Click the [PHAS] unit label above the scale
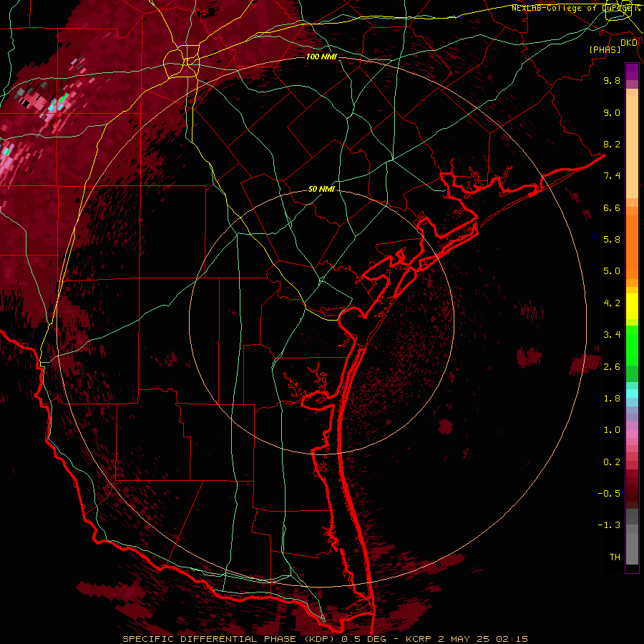644x644 pixels. 605,50
